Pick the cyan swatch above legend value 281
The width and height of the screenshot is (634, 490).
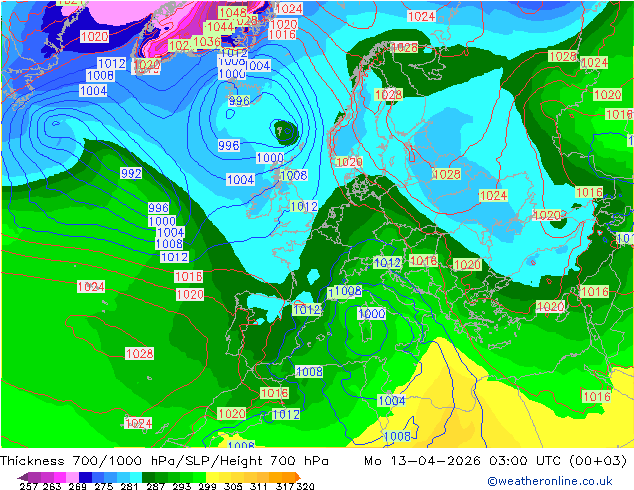pyautogui.click(x=136, y=477)
